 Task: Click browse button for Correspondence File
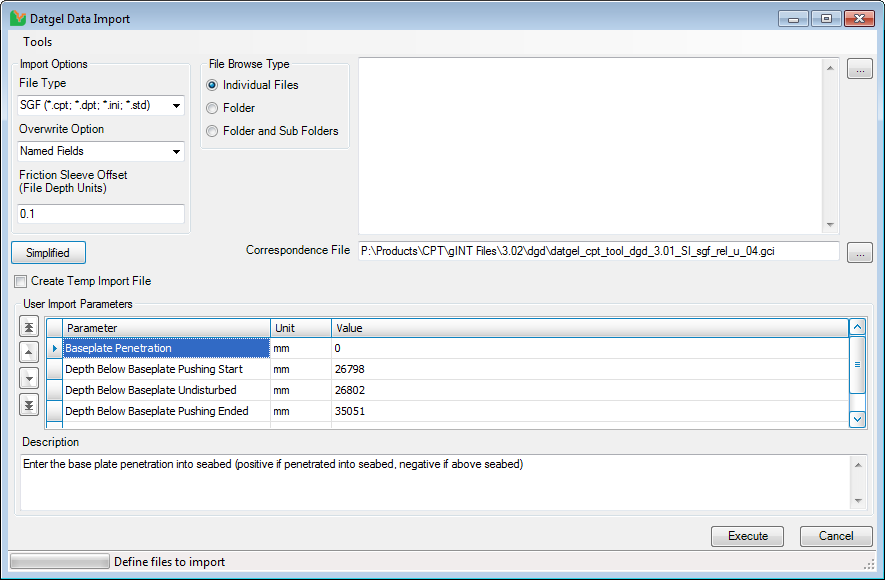click(859, 252)
